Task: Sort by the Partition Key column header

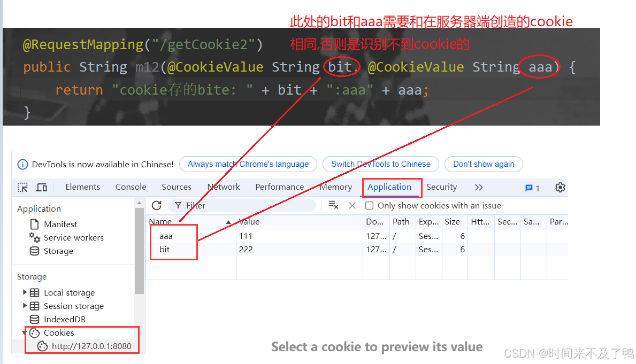Action: tap(558, 222)
